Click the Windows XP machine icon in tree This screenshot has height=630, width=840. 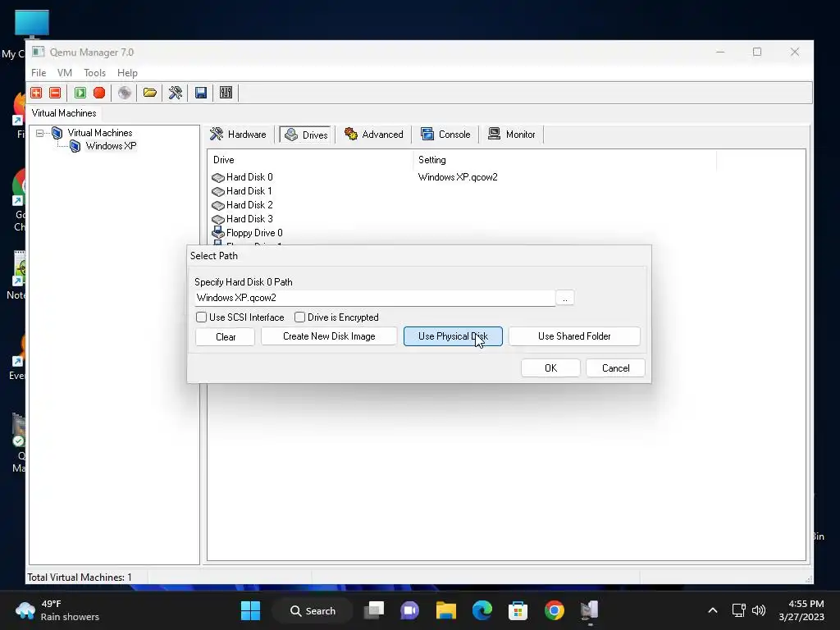pos(75,146)
